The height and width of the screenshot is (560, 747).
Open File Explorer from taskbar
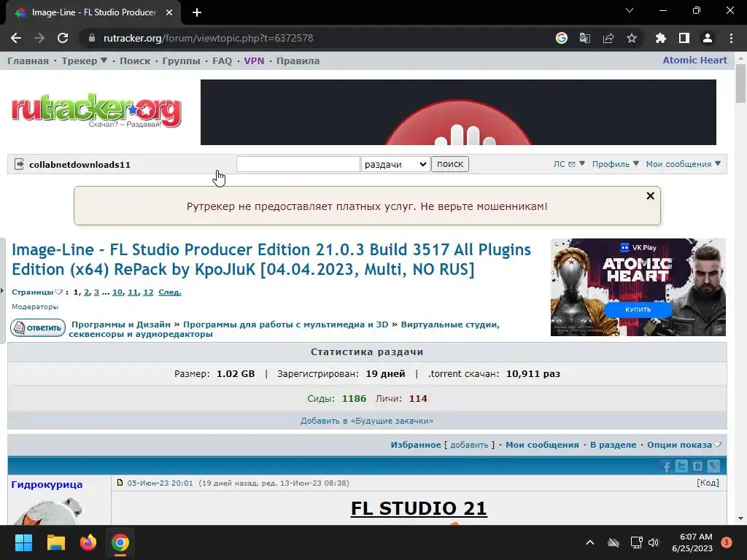[x=55, y=542]
